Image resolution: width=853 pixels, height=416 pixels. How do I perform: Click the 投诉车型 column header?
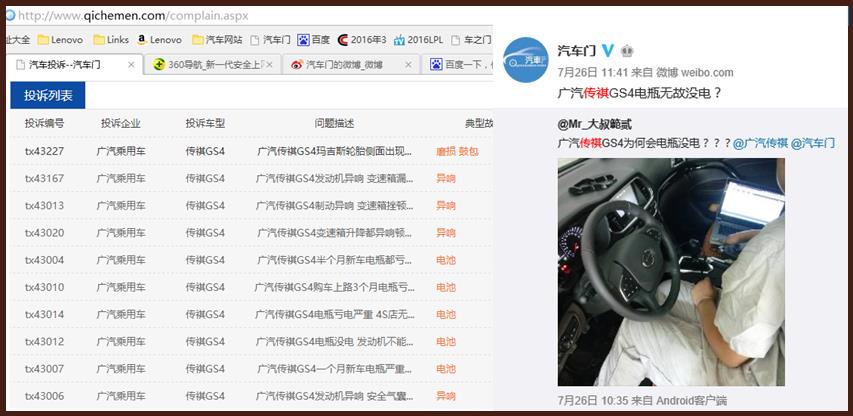click(205, 123)
